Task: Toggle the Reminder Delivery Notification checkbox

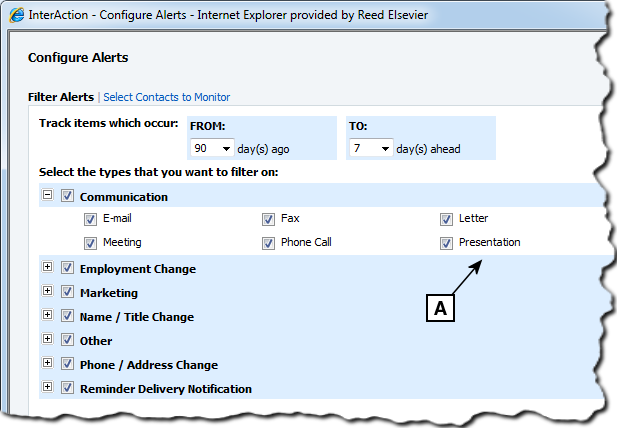Action: coord(67,388)
